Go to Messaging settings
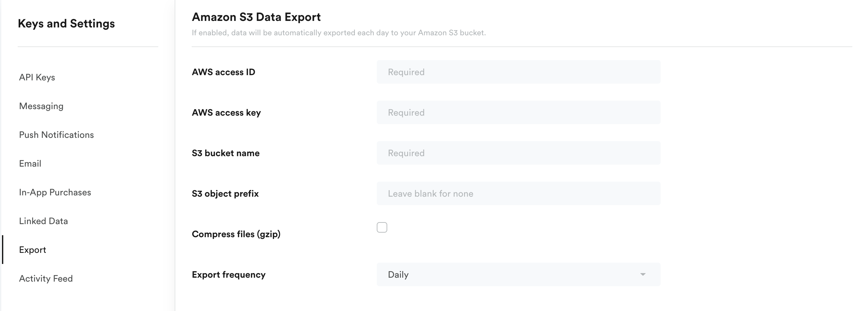868x311 pixels. click(x=41, y=106)
